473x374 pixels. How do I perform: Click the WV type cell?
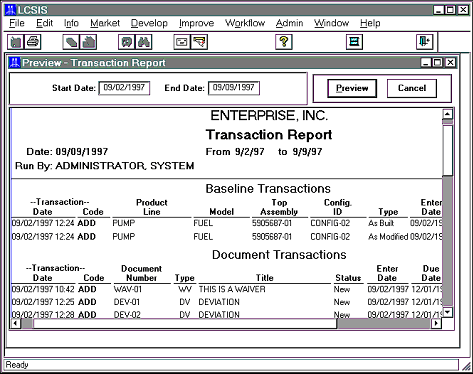185,289
